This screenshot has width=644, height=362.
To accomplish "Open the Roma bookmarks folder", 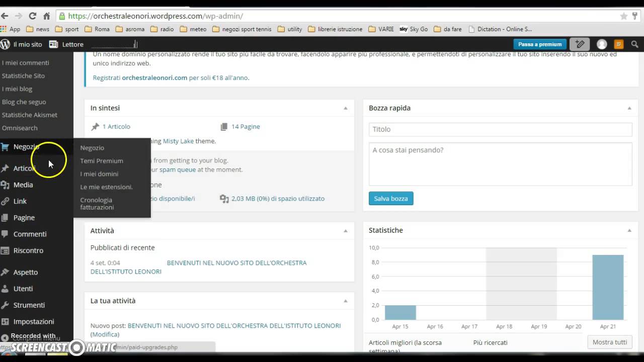I will [97, 29].
